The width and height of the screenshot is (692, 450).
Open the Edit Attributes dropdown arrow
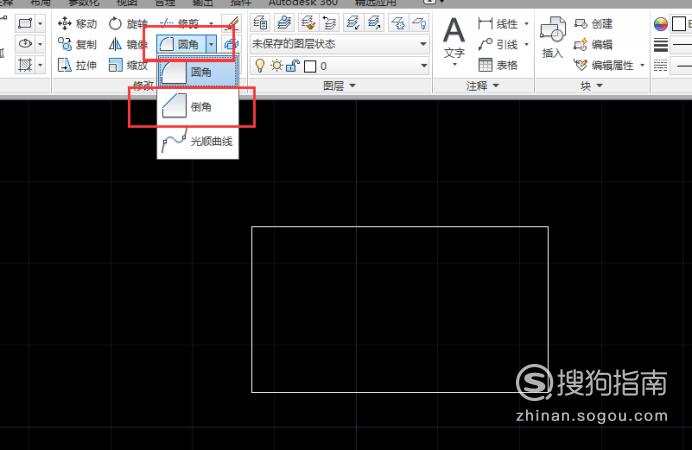tap(642, 65)
